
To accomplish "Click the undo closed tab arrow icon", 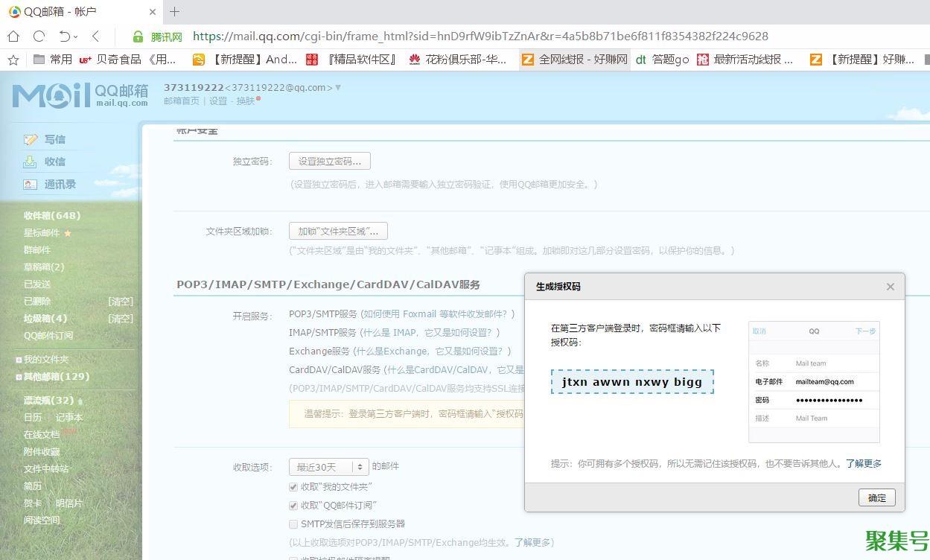I will pyautogui.click(x=66, y=36).
